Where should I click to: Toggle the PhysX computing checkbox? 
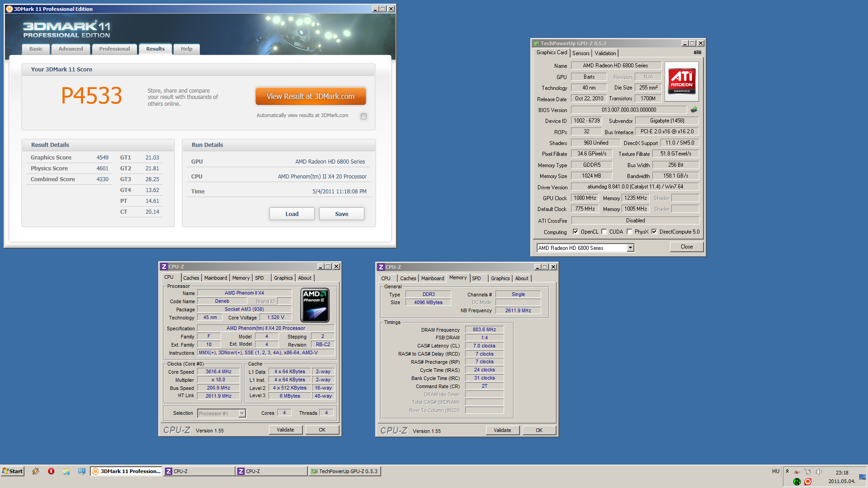tap(629, 232)
